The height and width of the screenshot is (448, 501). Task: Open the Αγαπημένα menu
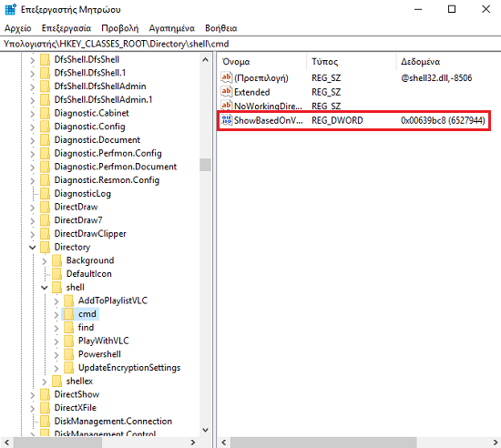pyautogui.click(x=172, y=28)
